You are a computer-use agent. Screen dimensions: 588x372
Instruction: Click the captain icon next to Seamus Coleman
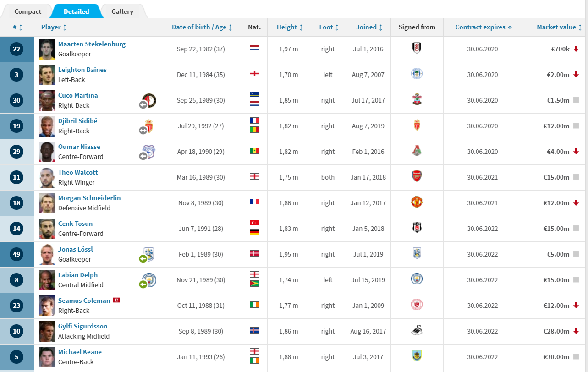click(x=116, y=300)
